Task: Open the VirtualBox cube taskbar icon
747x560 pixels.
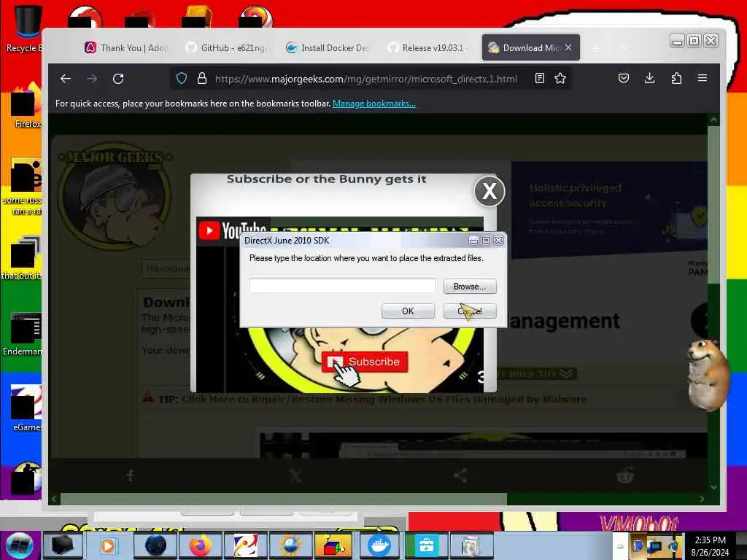Action: point(334,545)
